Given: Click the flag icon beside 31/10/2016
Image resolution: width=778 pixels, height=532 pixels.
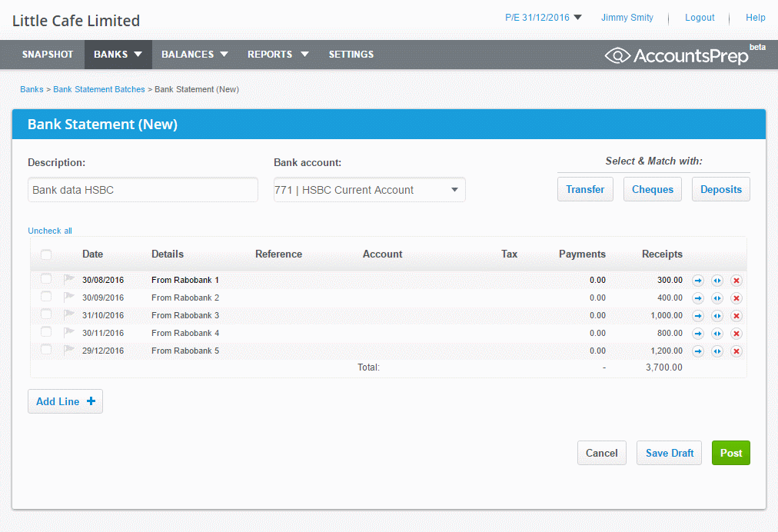Looking at the screenshot, I should click(x=69, y=314).
